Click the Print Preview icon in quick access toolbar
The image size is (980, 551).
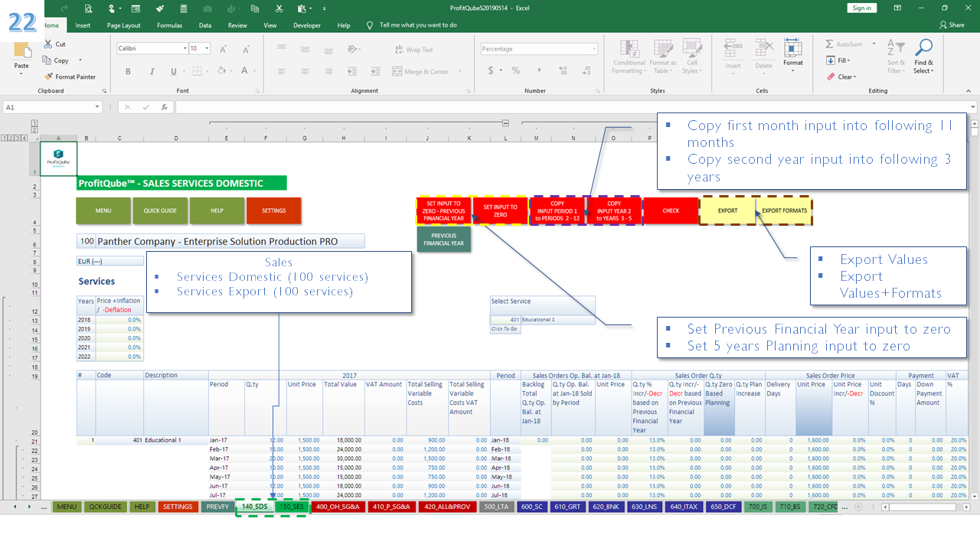point(88,8)
